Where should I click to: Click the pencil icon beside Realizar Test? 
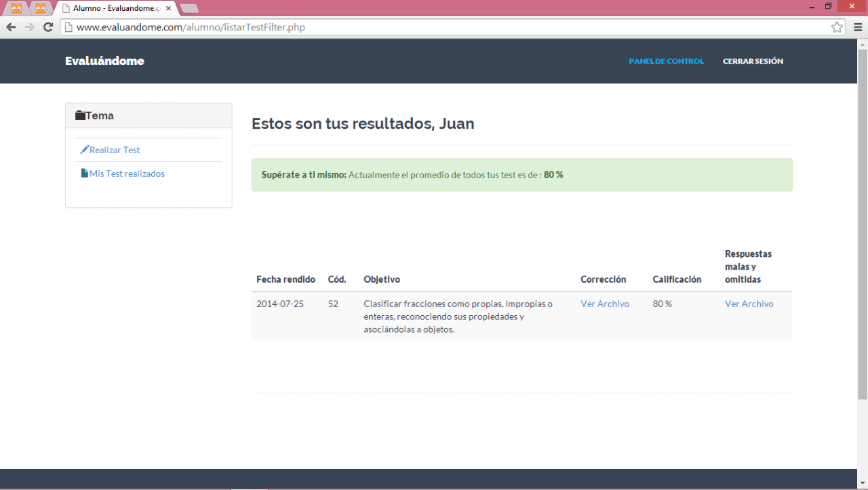[85, 150]
